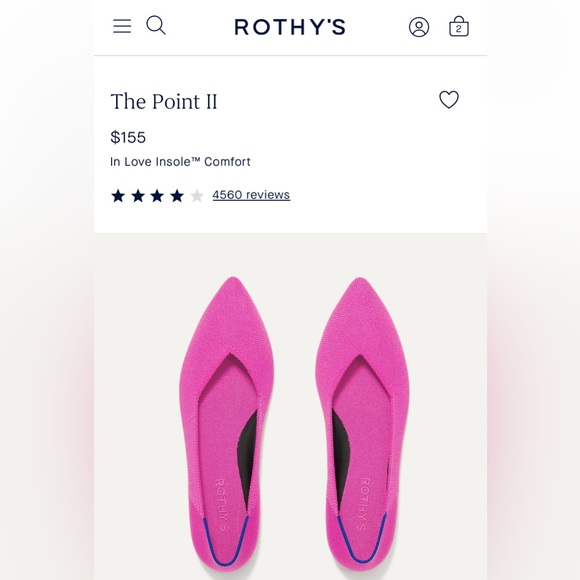This screenshot has height=580, width=580.
Task: Click the fourth filled rating star
Action: click(177, 196)
